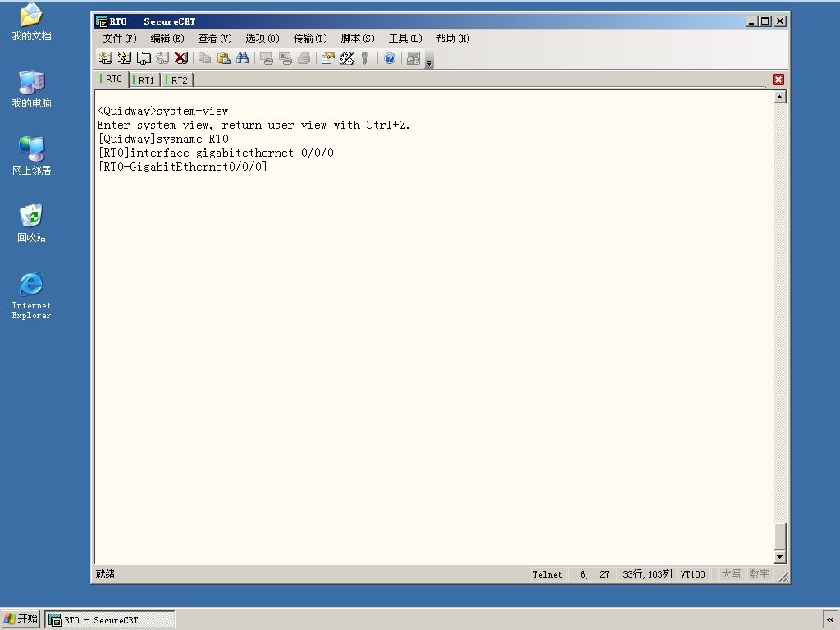
Task: Open the 工具(L) menu
Action: (x=405, y=38)
